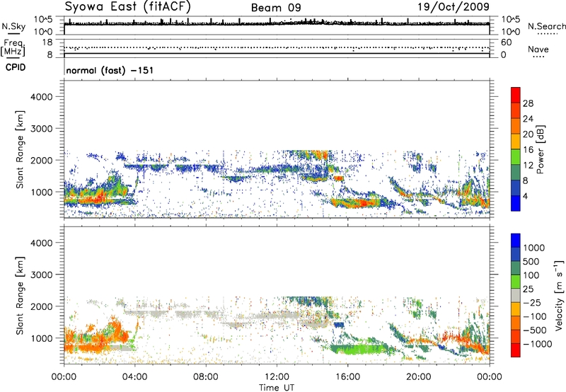This screenshot has width=566, height=392.
Task: Click the '-25' label on velocity colorbar
Action: [x=531, y=303]
